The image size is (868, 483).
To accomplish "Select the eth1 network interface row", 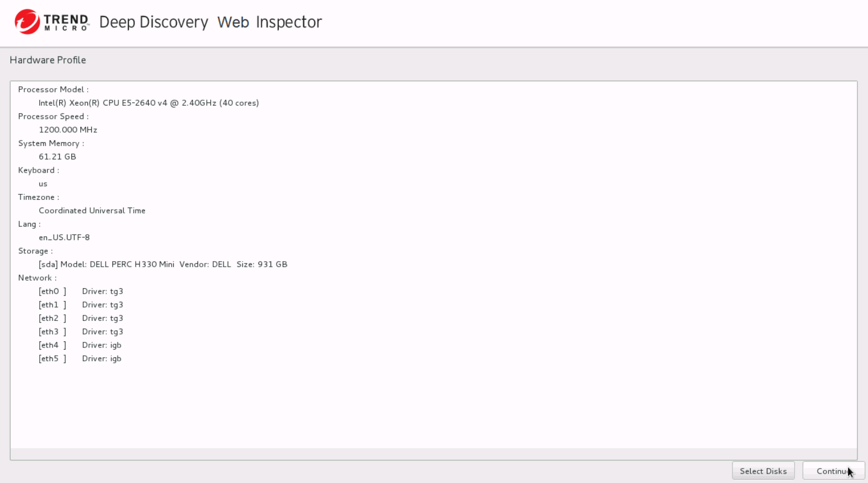I will (x=81, y=305).
